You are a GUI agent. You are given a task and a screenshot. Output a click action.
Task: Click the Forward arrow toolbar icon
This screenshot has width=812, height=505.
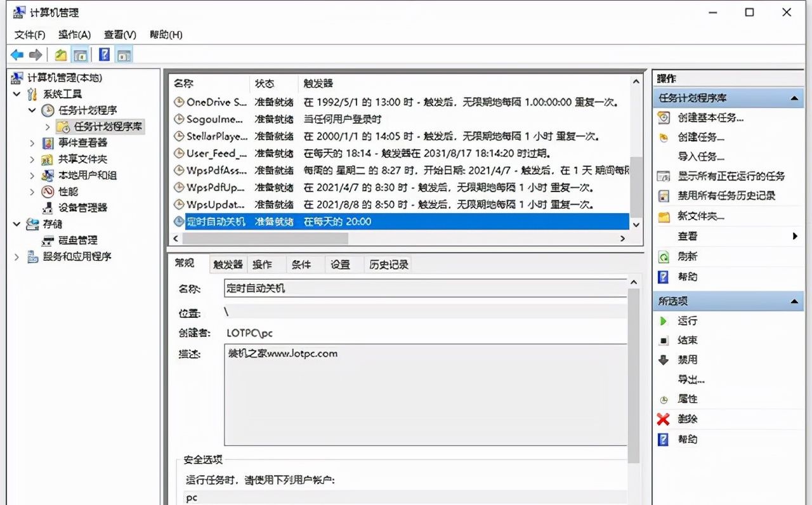pos(36,55)
